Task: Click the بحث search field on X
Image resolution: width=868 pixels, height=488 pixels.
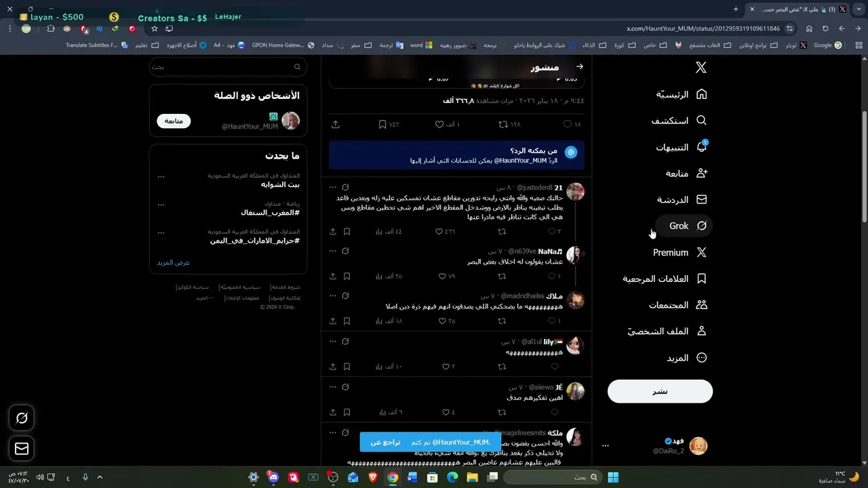Action: click(x=228, y=67)
